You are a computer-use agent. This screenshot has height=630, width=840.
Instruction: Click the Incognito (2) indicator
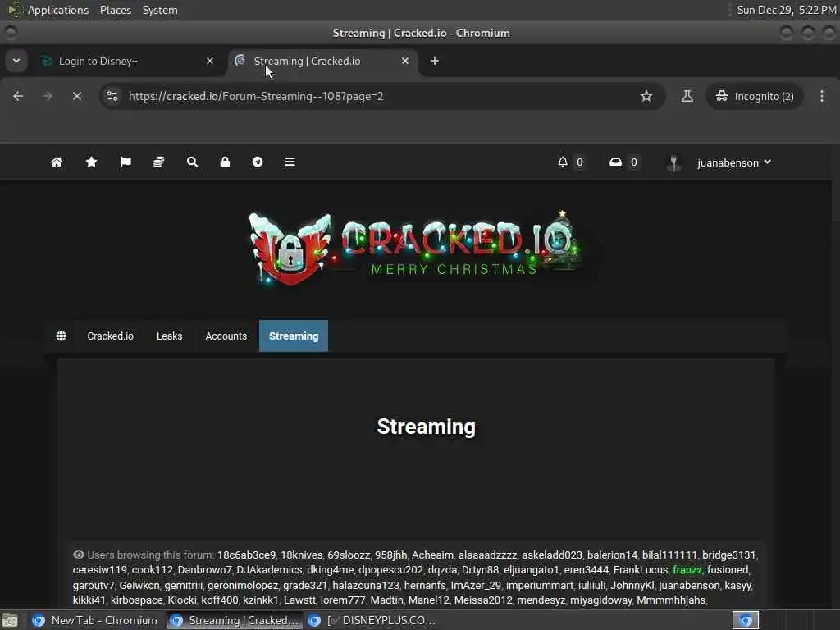(755, 96)
